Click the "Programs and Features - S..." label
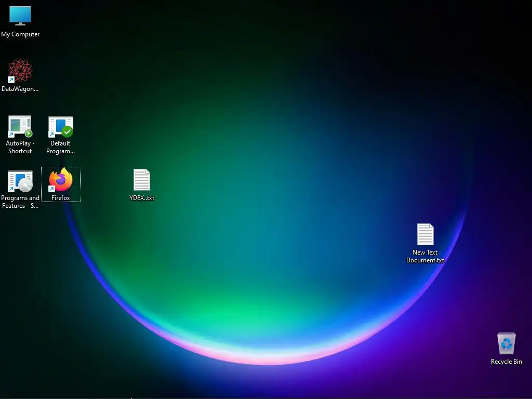The image size is (532, 399). pyautogui.click(x=20, y=202)
